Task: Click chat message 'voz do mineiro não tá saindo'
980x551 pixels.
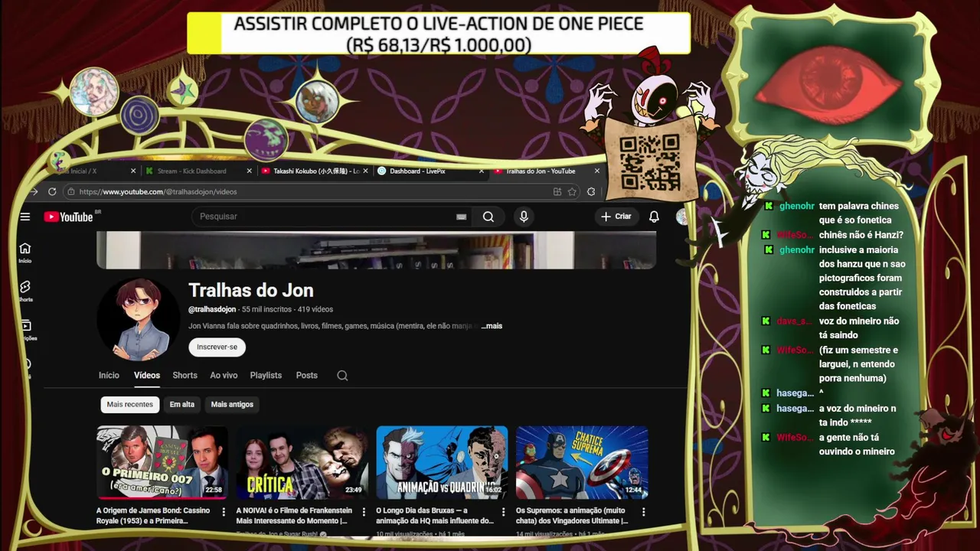Action: pyautogui.click(x=858, y=328)
